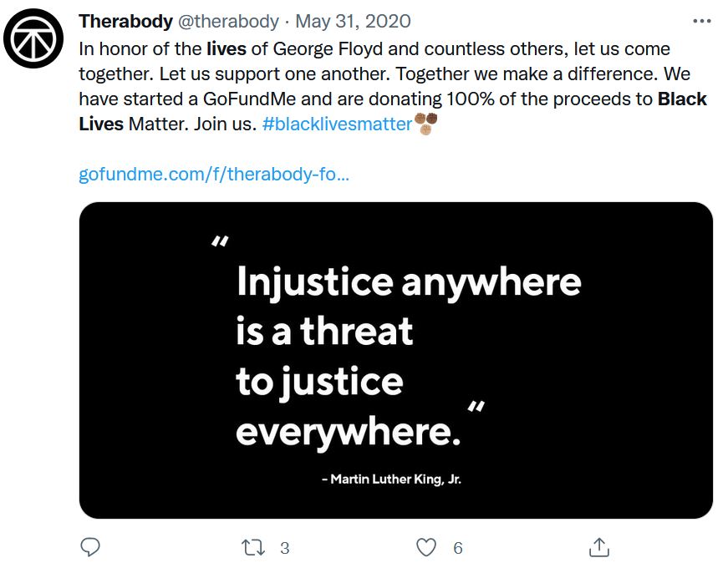Click the closing quotation mark on the image
The height and width of the screenshot is (568, 728).
(x=476, y=408)
